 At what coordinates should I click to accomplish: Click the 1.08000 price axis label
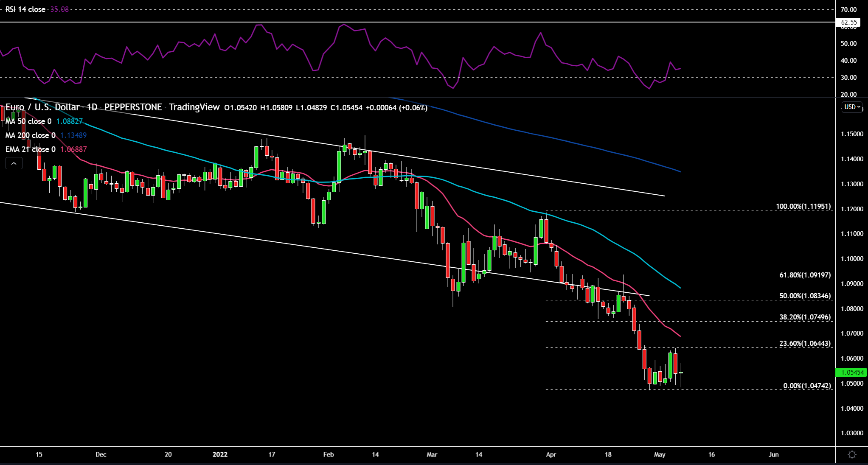852,309
